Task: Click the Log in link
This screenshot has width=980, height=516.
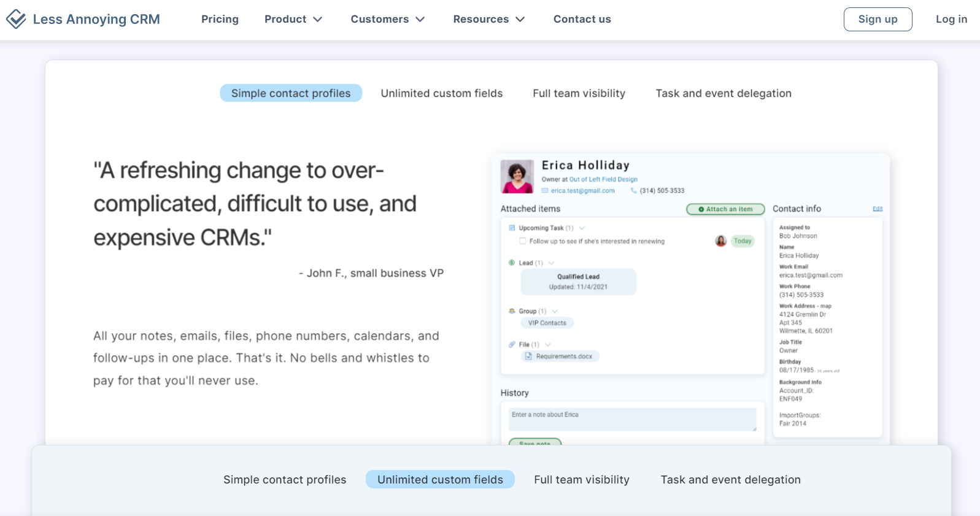Action: 951,19
